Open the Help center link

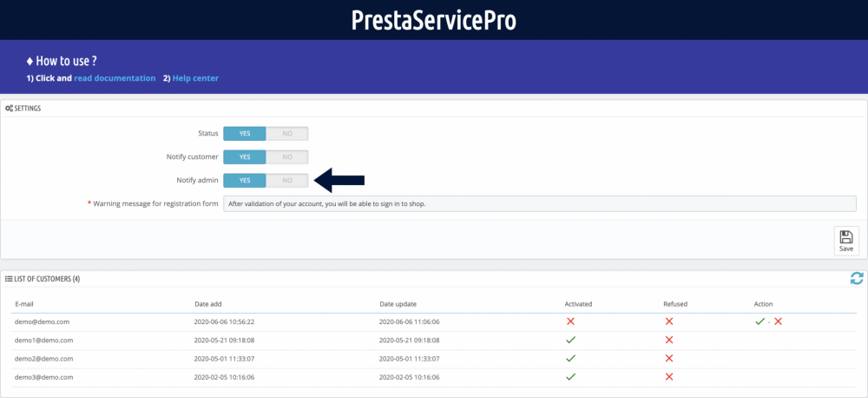195,78
